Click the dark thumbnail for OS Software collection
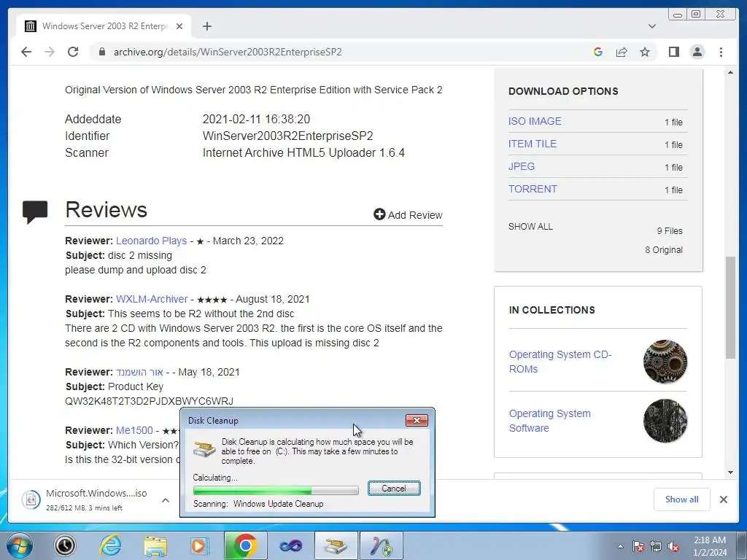This screenshot has width=747, height=560. pos(665,421)
